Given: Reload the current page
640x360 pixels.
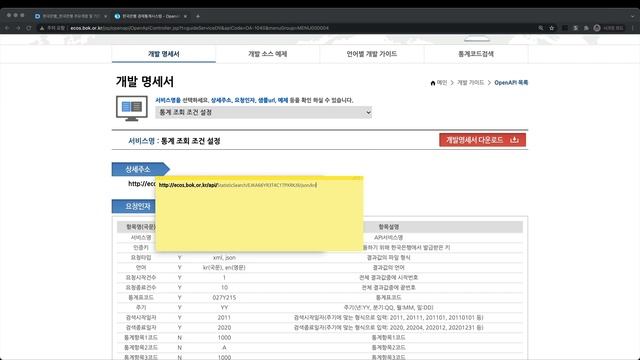Looking at the screenshot, I should click(29, 28).
